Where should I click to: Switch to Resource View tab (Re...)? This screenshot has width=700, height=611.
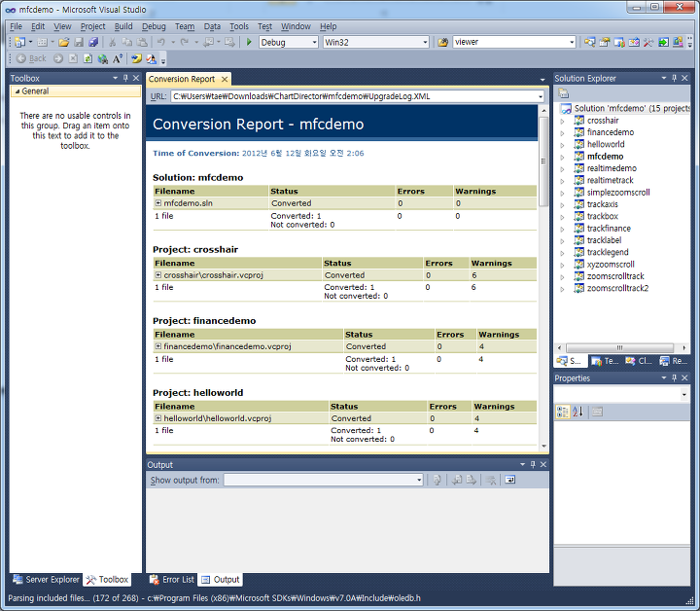[x=674, y=361]
